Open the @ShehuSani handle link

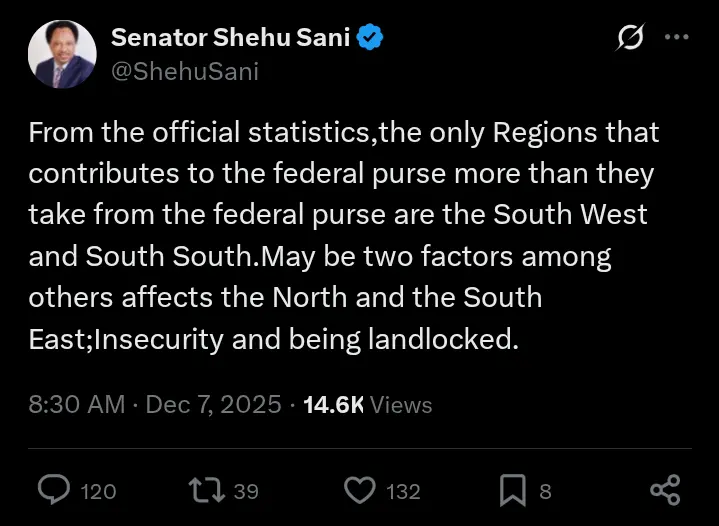click(x=184, y=72)
